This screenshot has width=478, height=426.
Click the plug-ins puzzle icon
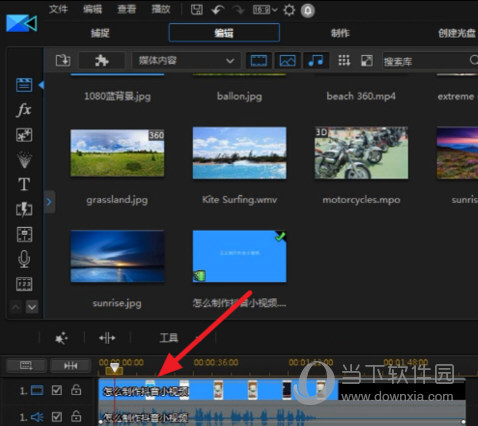(x=102, y=60)
